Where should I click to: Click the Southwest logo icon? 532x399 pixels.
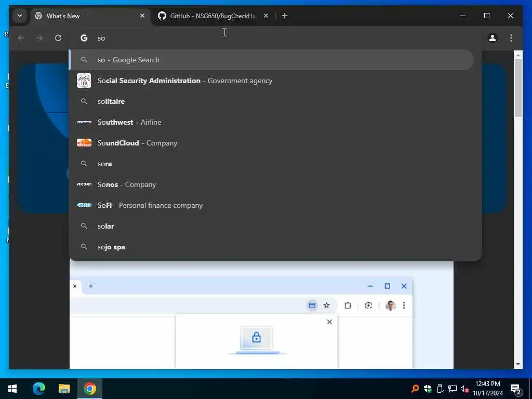pyautogui.click(x=84, y=122)
